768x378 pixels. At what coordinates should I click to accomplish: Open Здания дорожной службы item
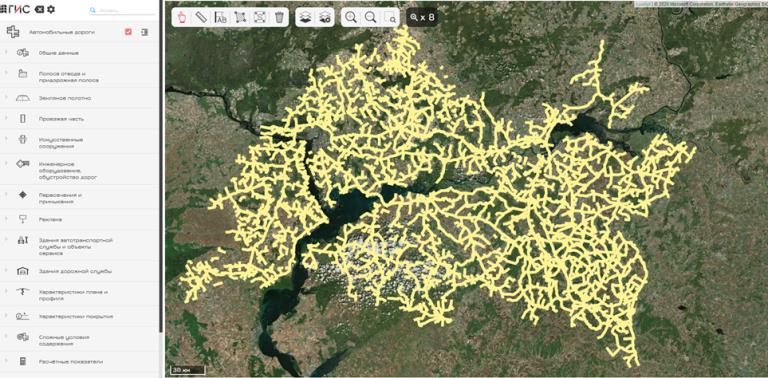(80, 271)
